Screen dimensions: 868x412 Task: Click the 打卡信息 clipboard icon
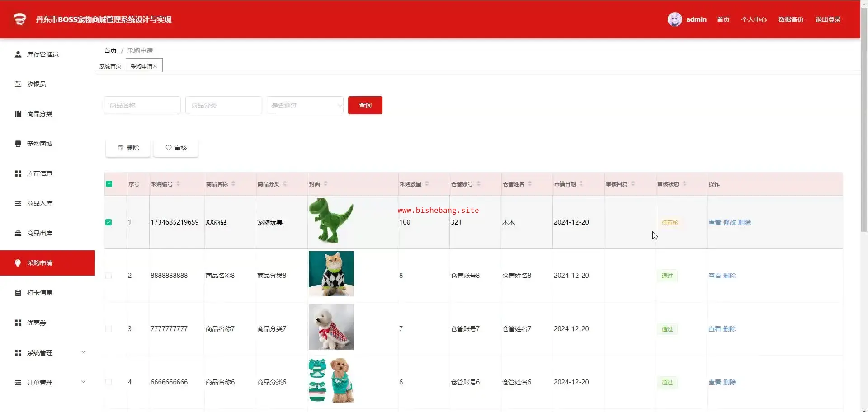point(18,293)
